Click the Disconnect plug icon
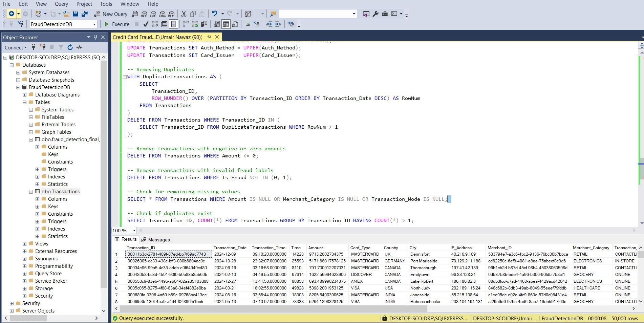Image resolution: width=644 pixels, height=323 pixels. [42, 47]
